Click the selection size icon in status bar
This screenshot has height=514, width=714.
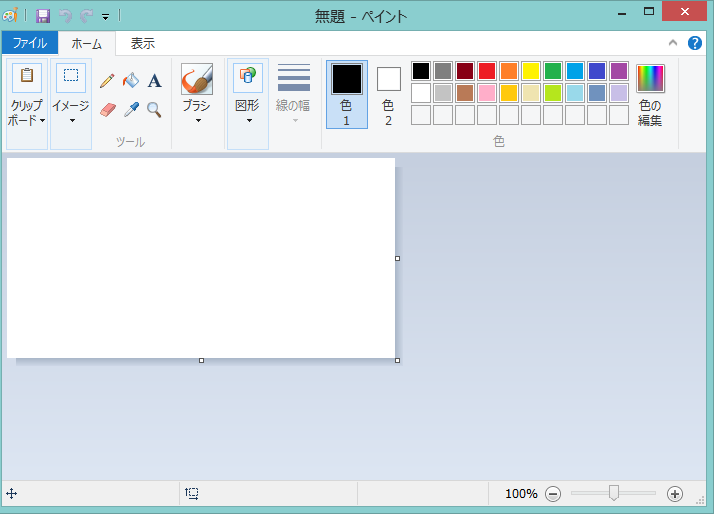[x=192, y=494]
